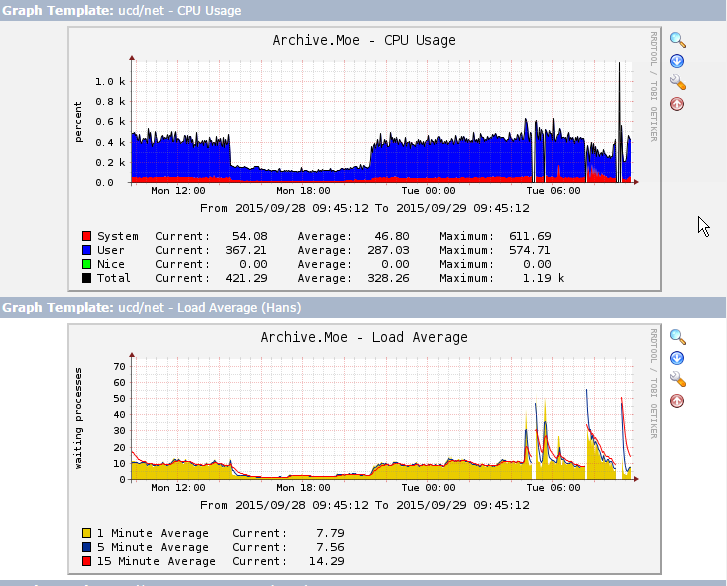The image size is (727, 586).
Task: Open Load Average graph properties wrench icon
Action: (677, 379)
